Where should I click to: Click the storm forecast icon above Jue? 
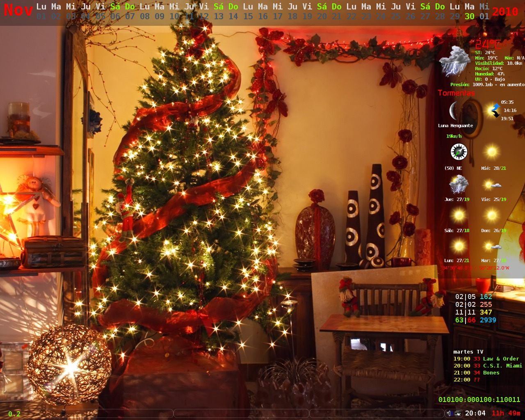[x=459, y=184]
